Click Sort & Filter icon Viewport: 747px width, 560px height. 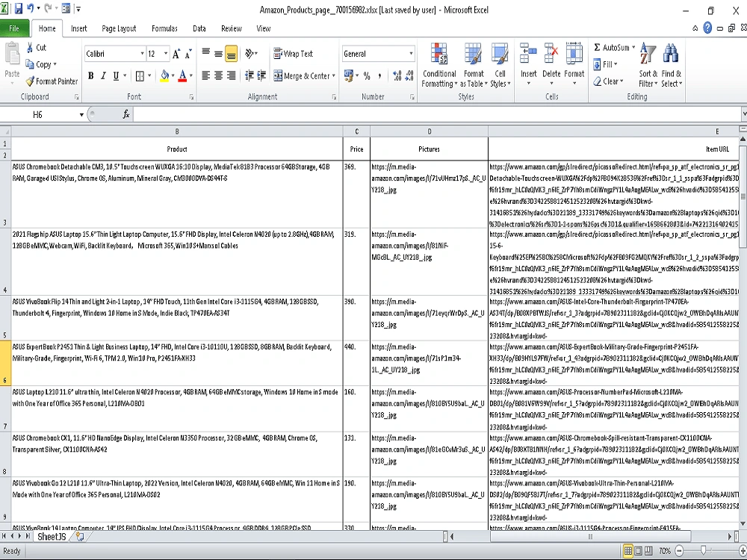pos(648,55)
